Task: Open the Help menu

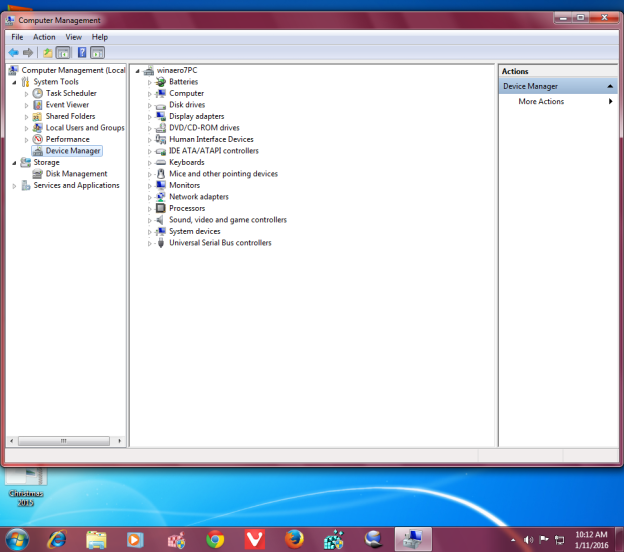Action: click(x=99, y=37)
